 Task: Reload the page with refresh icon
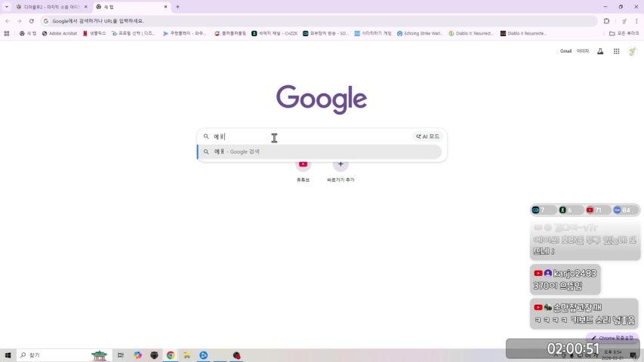tap(31, 21)
